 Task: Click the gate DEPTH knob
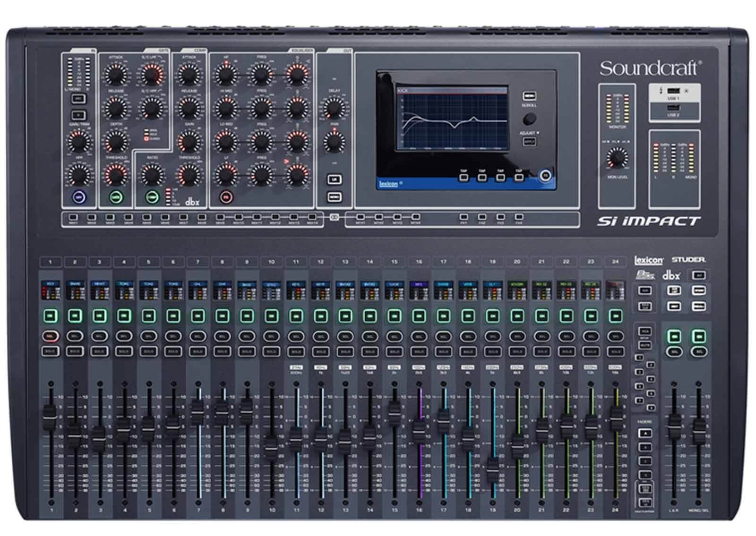coord(116,142)
